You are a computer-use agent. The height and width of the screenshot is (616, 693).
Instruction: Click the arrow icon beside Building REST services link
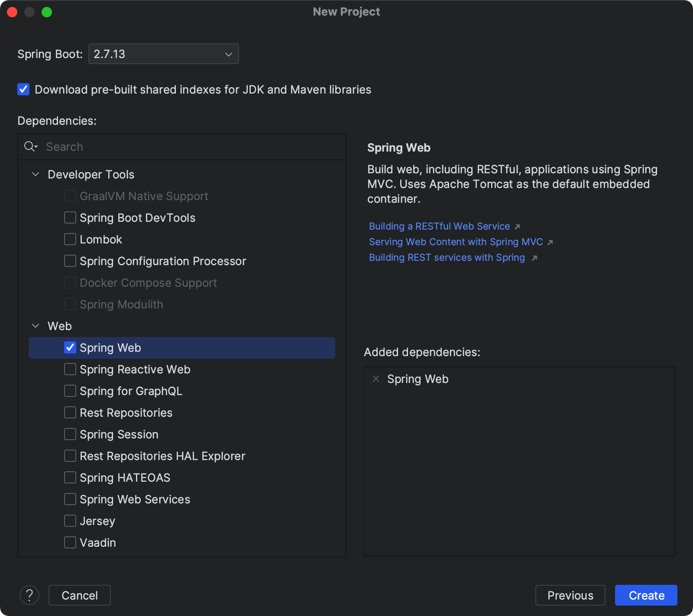point(534,258)
